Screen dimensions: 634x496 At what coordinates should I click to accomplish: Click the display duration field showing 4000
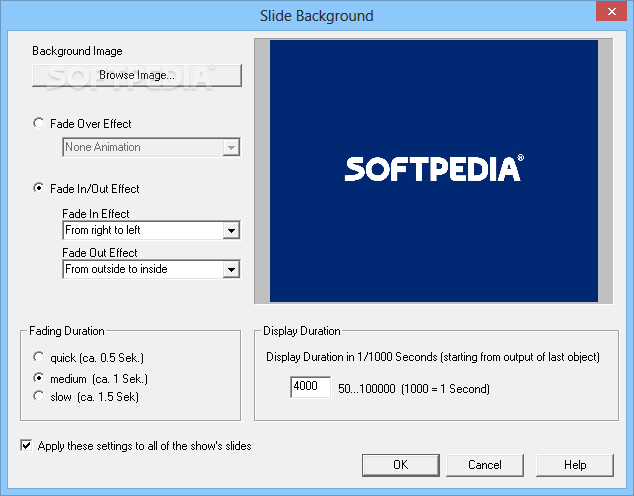pos(311,387)
